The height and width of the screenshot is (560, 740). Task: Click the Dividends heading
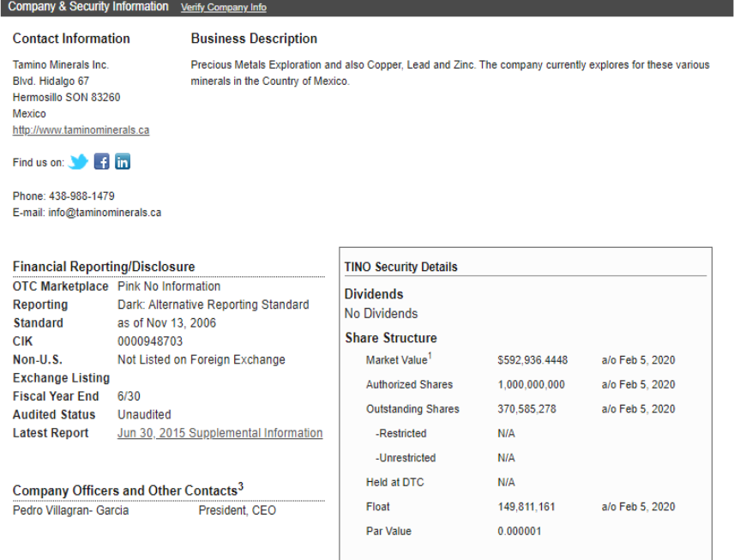tap(374, 294)
